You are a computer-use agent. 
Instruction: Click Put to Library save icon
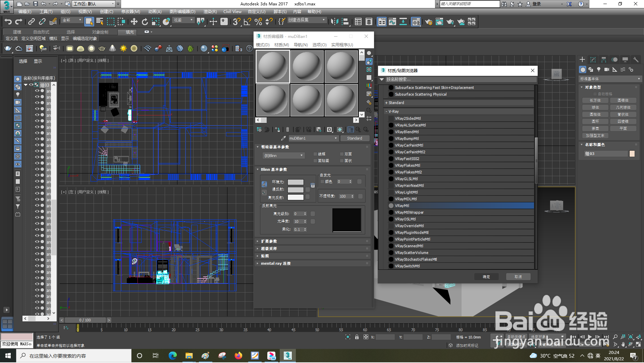tap(319, 129)
